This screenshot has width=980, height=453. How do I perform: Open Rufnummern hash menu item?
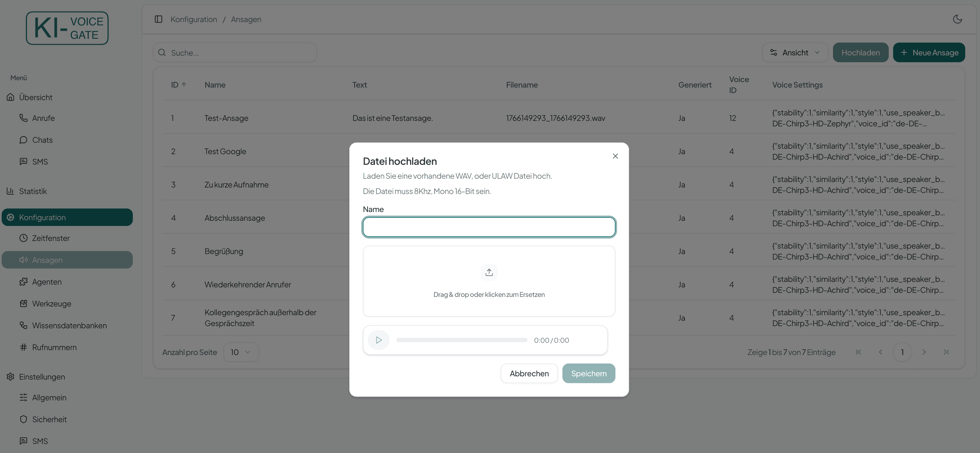tap(54, 347)
